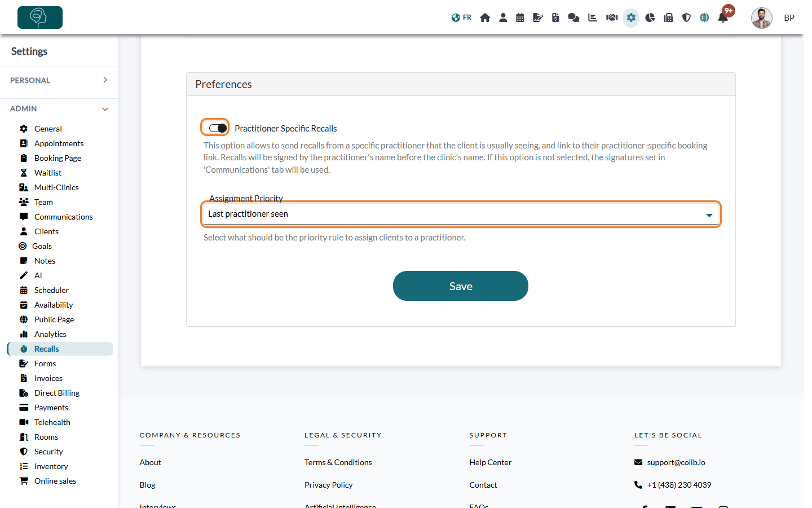Open the calendar icon in top navigation
This screenshot has height=508, width=812.
click(520, 17)
